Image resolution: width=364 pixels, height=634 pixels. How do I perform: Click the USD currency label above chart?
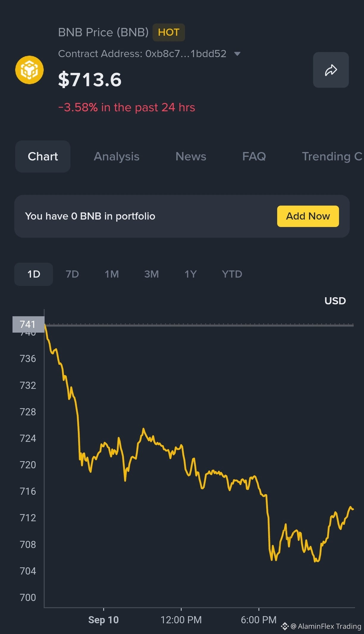[335, 301]
